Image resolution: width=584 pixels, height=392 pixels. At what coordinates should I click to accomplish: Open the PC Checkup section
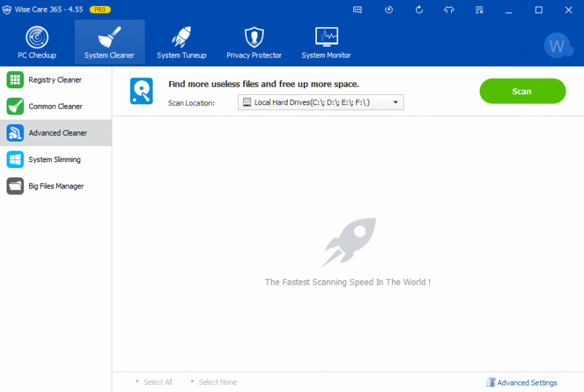point(37,42)
